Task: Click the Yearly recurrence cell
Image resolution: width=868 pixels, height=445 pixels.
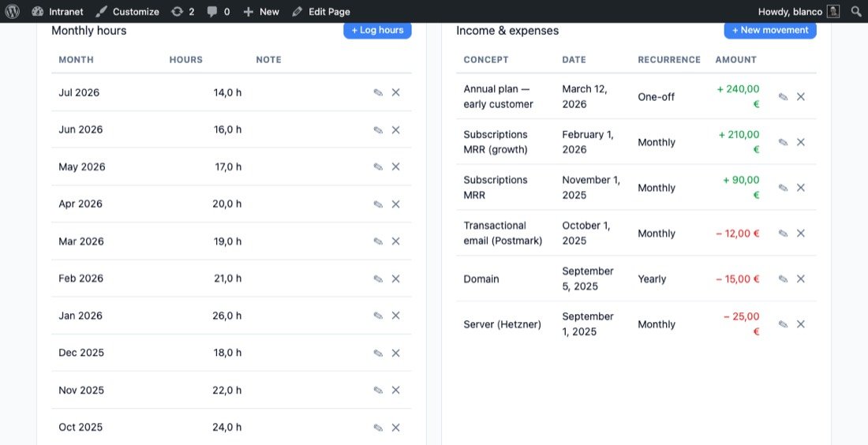Action: pos(652,279)
